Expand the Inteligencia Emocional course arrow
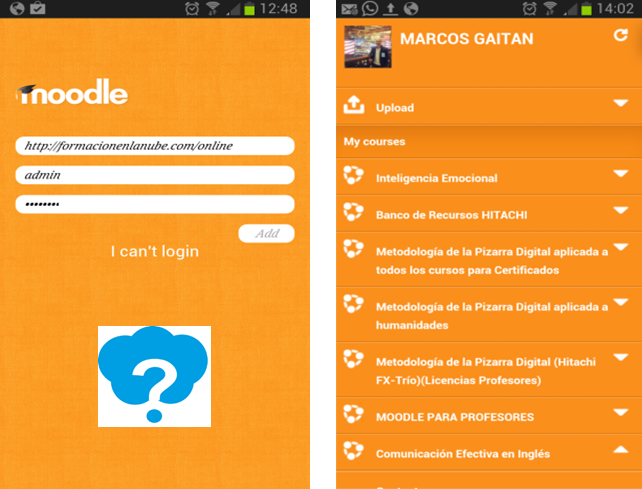The image size is (642, 489). [620, 174]
